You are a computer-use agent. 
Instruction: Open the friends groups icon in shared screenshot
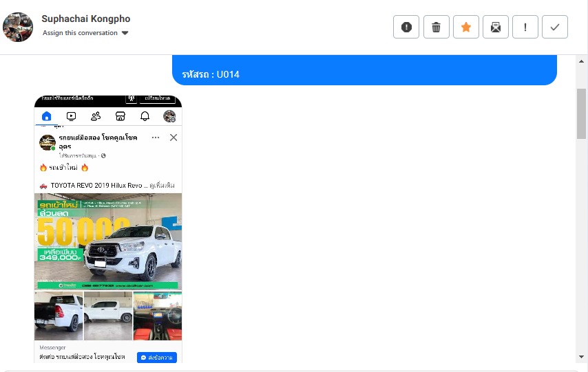tap(96, 116)
